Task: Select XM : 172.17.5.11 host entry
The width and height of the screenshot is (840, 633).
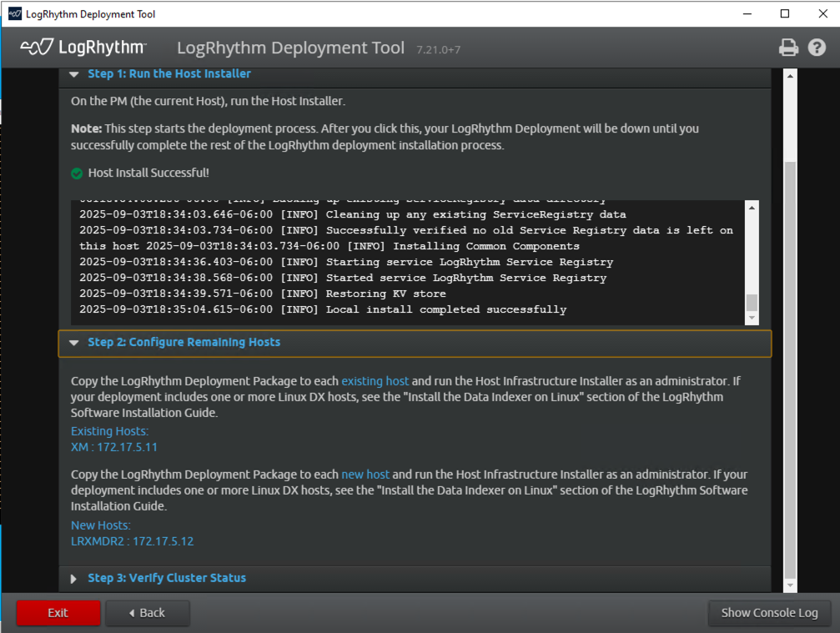Action: [x=114, y=447]
